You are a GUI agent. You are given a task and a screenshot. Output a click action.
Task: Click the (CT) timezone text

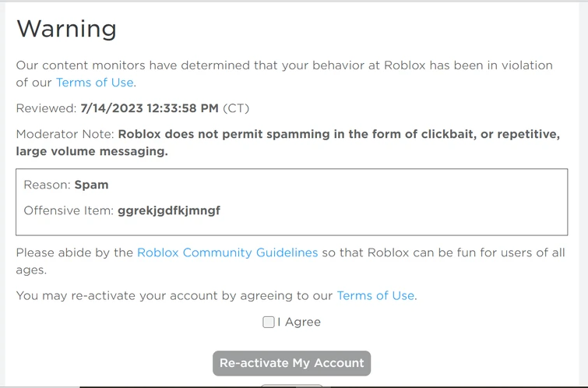pyautogui.click(x=236, y=108)
